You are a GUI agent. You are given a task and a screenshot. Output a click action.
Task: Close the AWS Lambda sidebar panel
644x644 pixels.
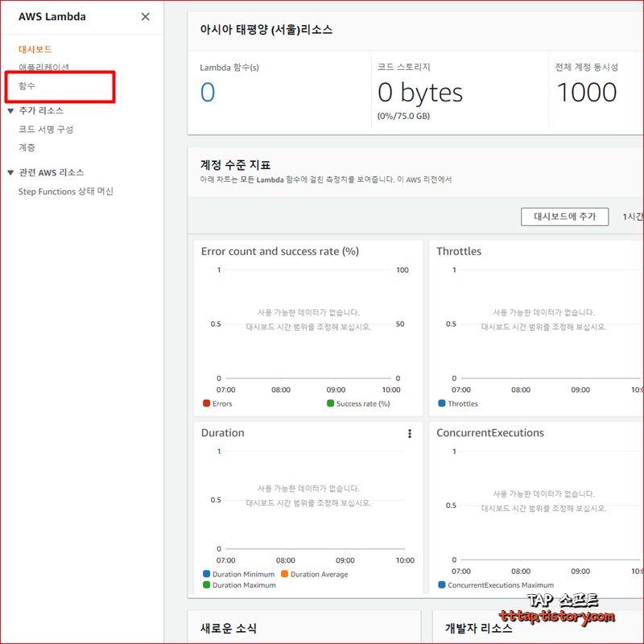click(x=146, y=17)
